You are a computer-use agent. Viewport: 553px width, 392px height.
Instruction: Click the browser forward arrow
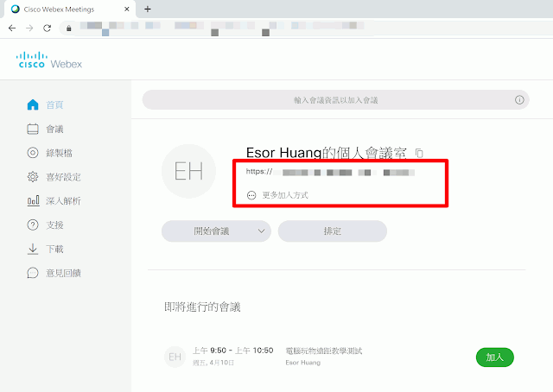tap(29, 28)
